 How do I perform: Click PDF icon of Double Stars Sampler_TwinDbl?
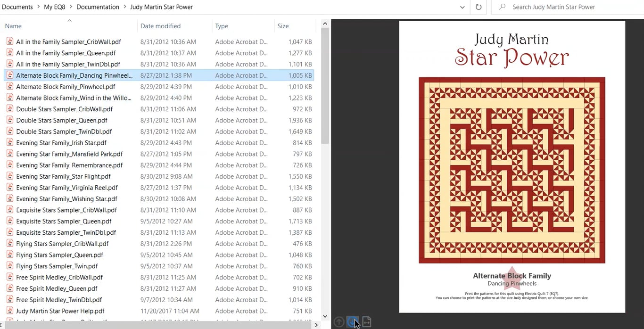tap(10, 132)
